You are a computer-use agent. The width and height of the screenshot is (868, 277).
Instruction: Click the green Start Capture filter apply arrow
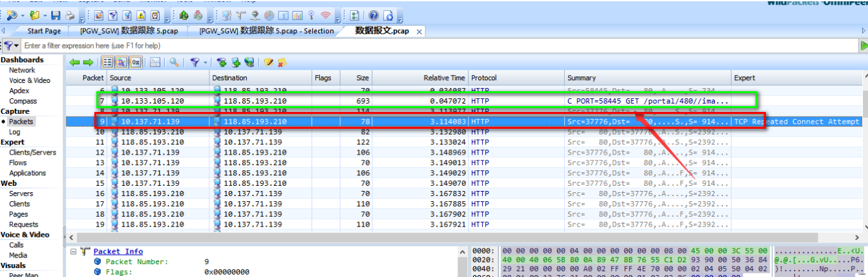[x=863, y=46]
